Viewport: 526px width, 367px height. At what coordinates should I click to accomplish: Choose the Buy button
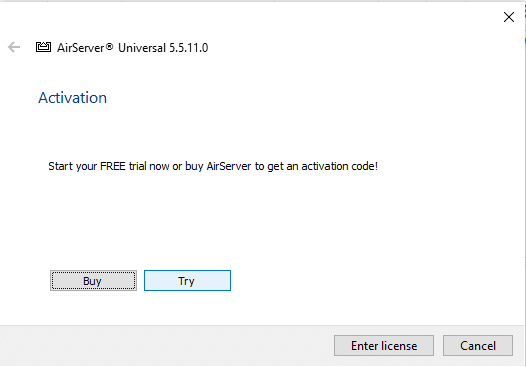click(x=93, y=280)
